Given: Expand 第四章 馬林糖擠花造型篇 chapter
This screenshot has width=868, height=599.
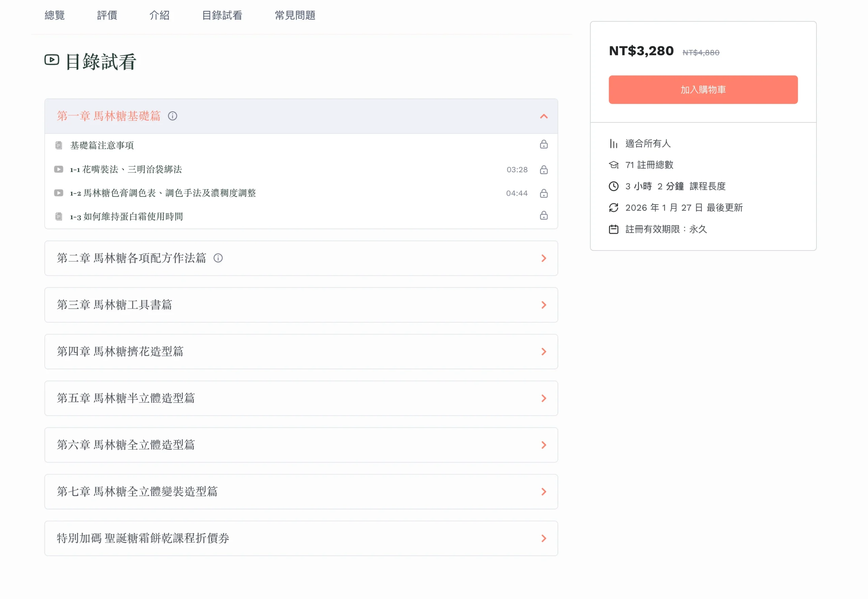Looking at the screenshot, I should (x=544, y=352).
